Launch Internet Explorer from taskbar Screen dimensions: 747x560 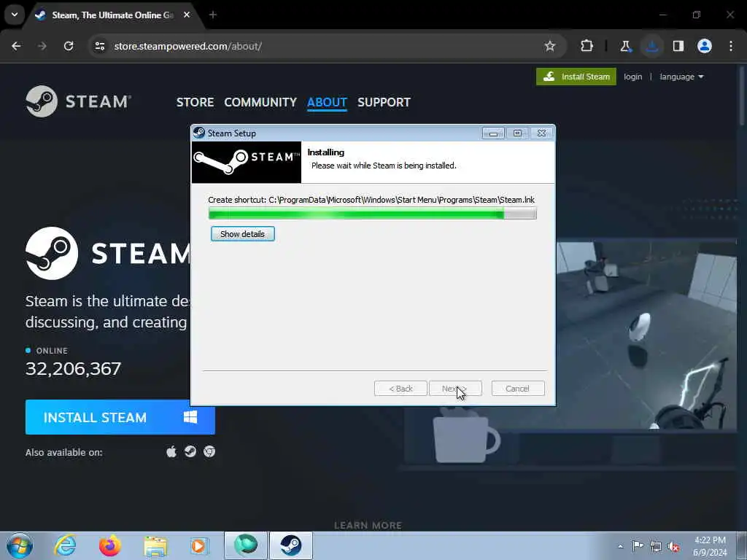(x=65, y=545)
